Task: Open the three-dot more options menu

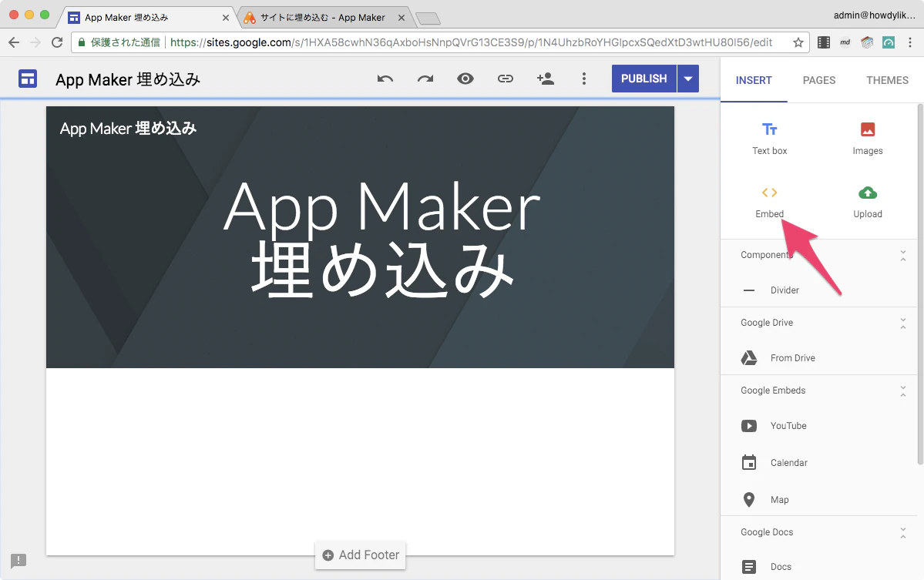Action: (584, 79)
